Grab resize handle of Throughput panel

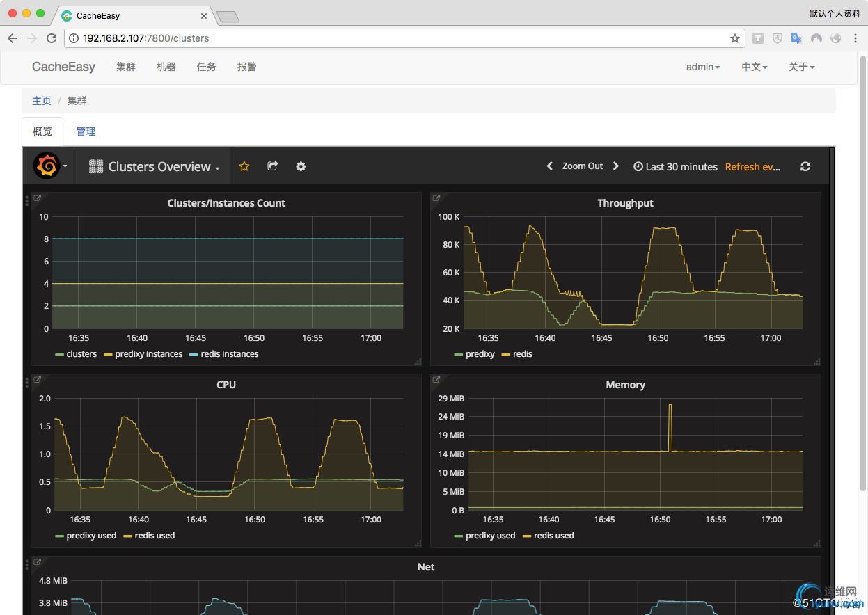[x=816, y=361]
